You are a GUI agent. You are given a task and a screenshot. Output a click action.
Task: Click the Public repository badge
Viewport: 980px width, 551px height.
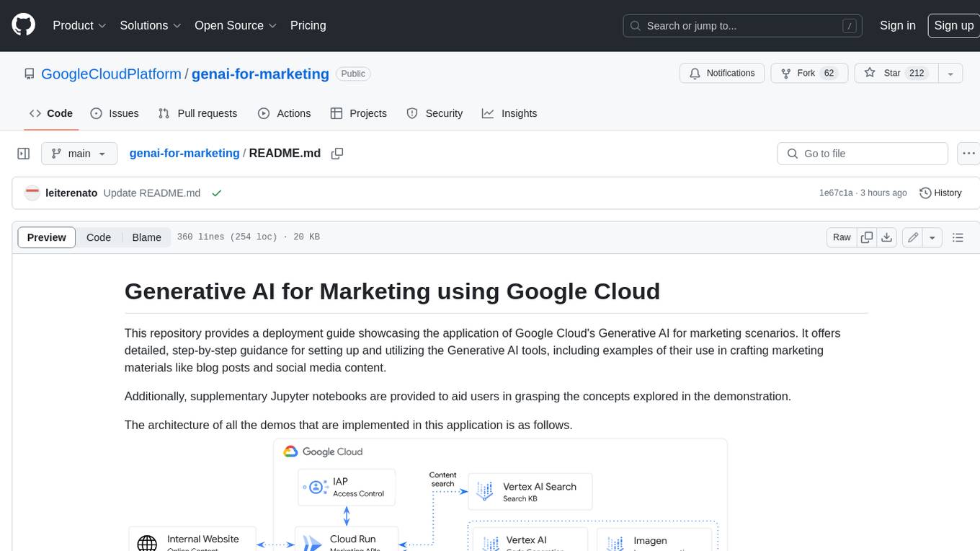point(353,74)
